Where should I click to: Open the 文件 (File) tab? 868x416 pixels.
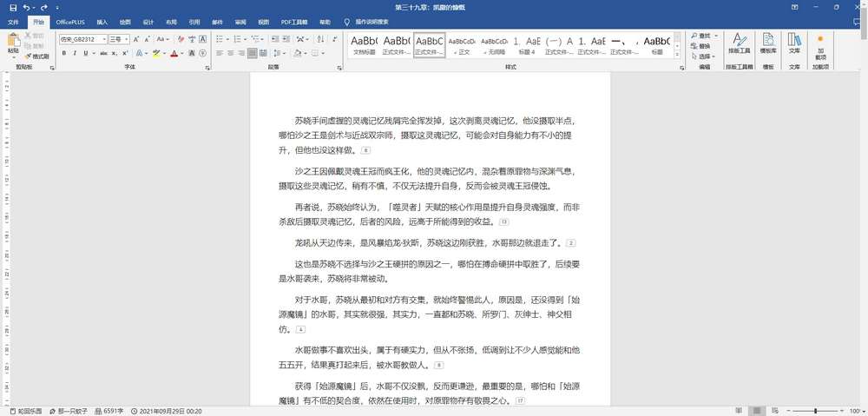(x=13, y=23)
